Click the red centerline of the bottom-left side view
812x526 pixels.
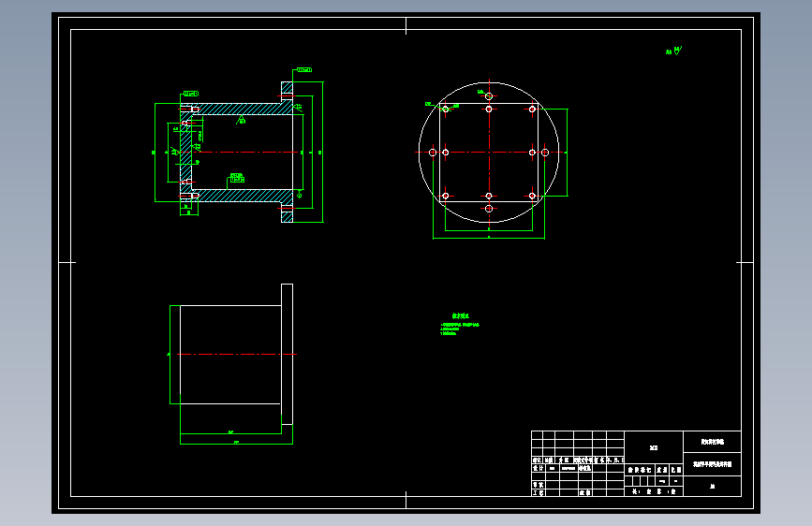pyautogui.click(x=237, y=354)
